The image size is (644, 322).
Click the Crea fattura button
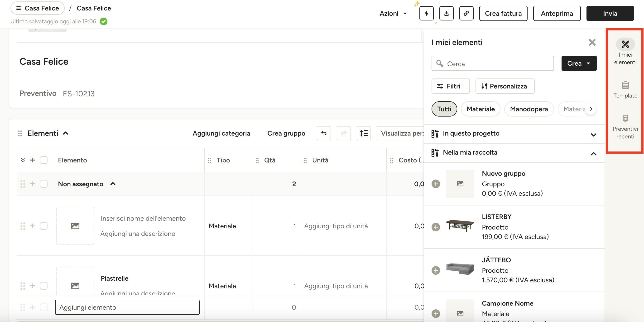pos(503,13)
